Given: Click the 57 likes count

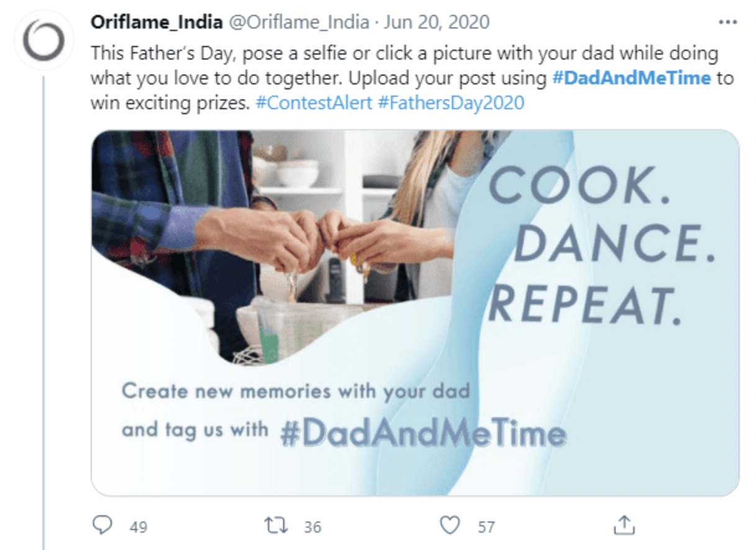Looking at the screenshot, I should (x=486, y=527).
